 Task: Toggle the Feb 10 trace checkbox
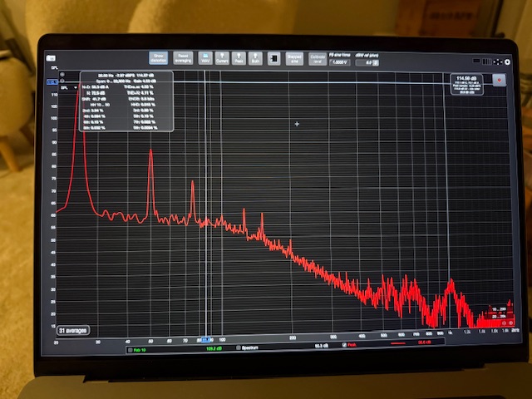[121, 347]
